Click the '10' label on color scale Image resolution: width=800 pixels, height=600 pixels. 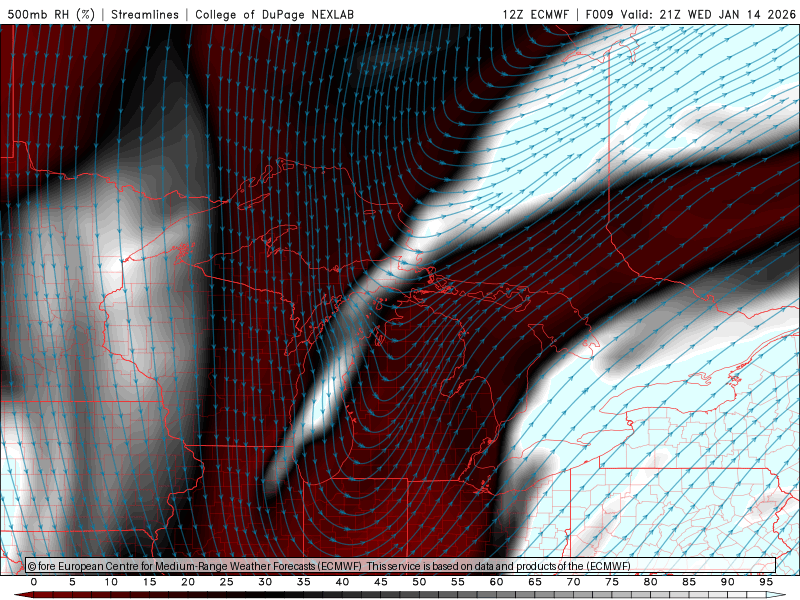[x=111, y=582]
